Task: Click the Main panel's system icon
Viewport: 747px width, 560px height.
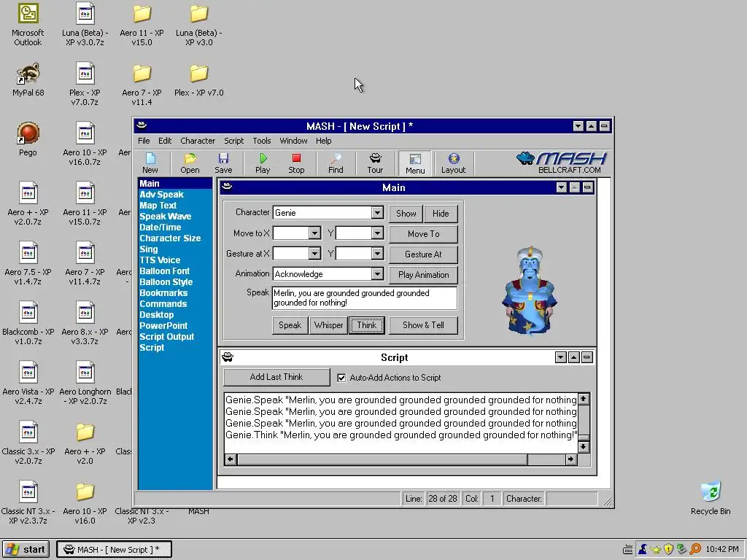Action: tap(228, 187)
